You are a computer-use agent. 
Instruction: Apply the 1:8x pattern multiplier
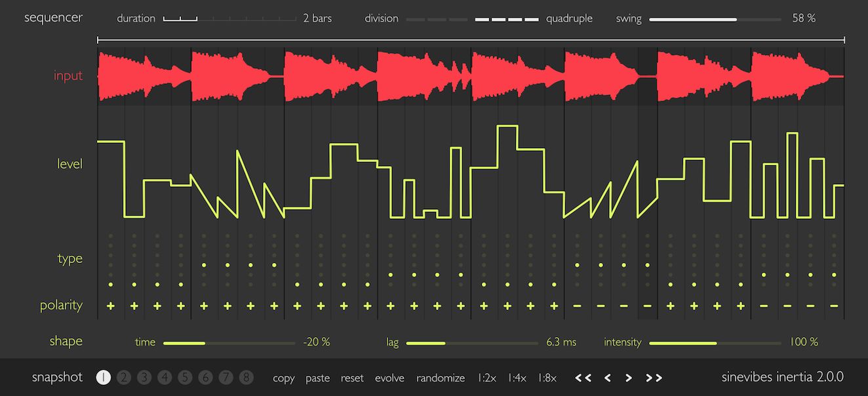tap(547, 378)
